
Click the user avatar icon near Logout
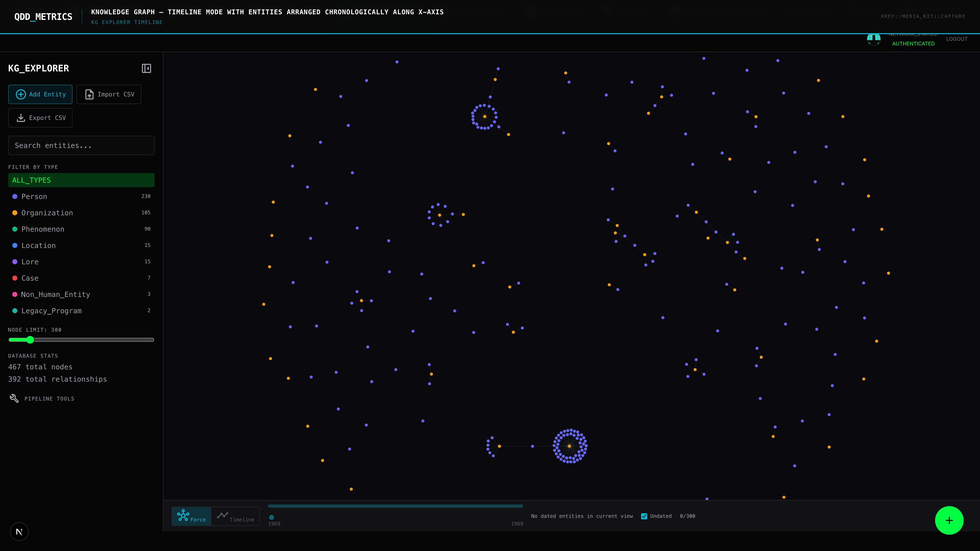[874, 39]
